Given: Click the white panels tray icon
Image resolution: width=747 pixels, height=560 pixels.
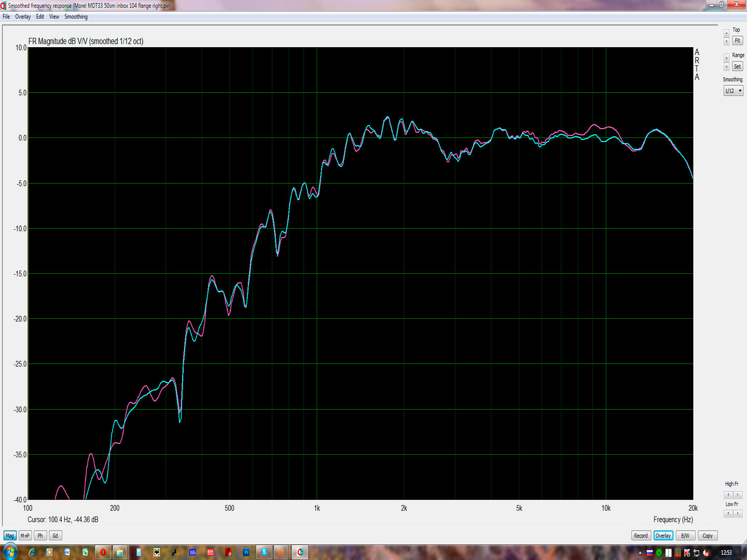Looking at the screenshot, I should pos(668,553).
